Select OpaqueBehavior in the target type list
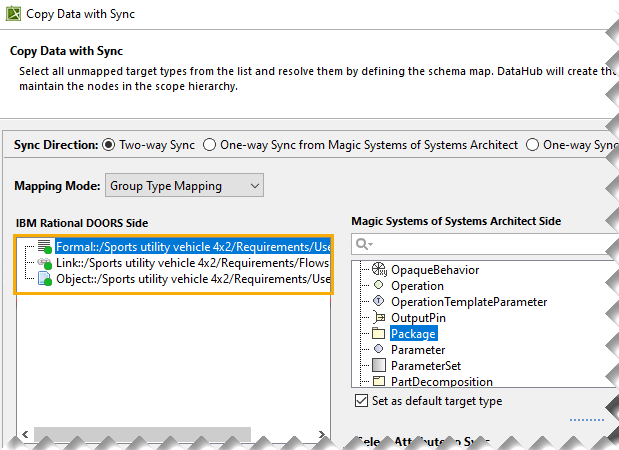This screenshot has height=450, width=619. tap(435, 270)
